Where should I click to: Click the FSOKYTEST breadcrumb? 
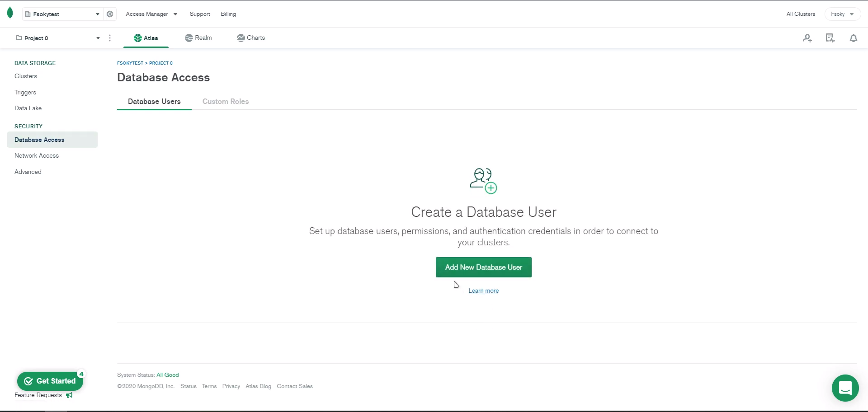(x=130, y=63)
